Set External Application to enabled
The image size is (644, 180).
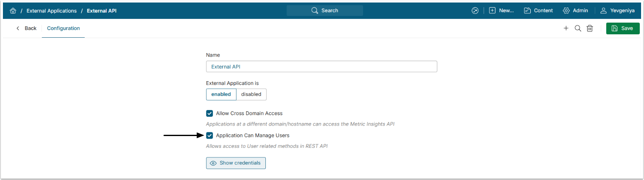point(221,95)
